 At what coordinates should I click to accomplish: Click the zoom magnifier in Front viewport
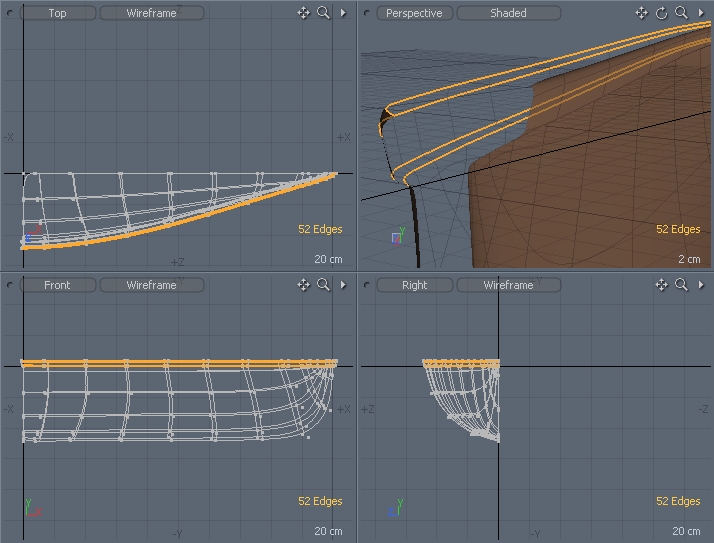(x=323, y=285)
